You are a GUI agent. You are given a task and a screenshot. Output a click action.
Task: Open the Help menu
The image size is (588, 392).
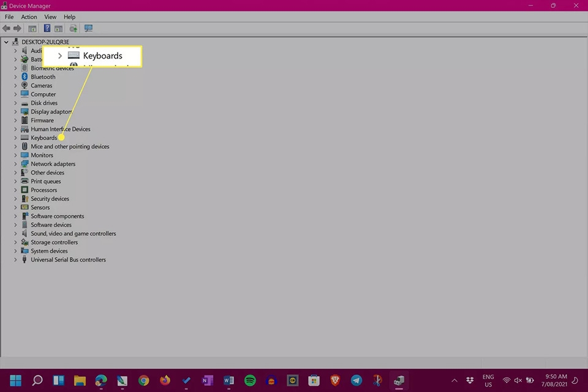tap(69, 17)
